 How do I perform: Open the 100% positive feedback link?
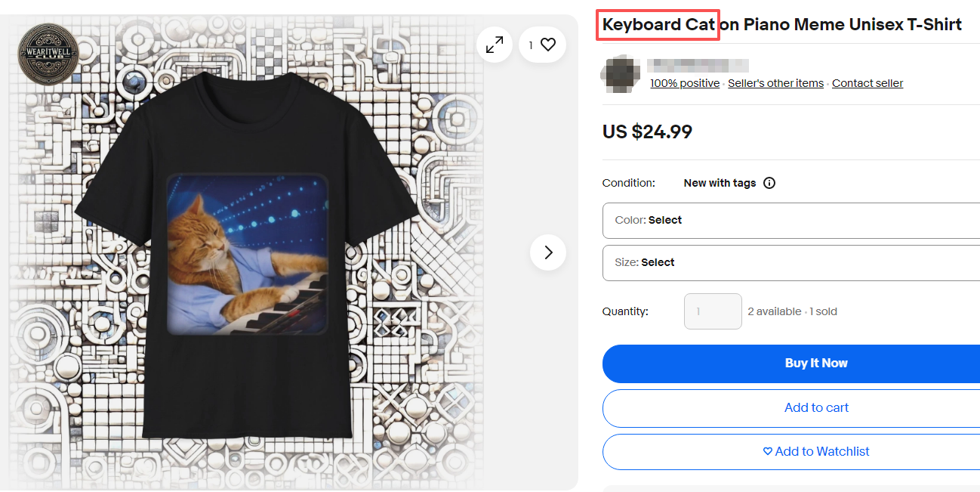685,84
